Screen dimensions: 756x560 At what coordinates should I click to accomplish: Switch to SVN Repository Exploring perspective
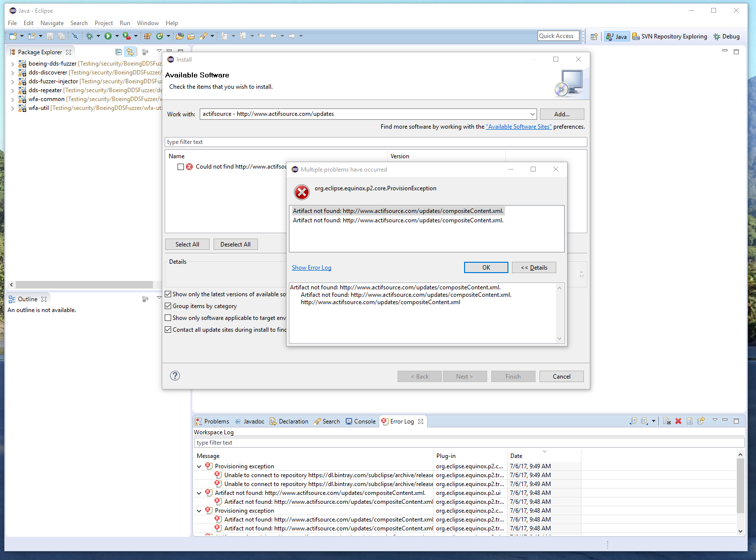tap(670, 36)
